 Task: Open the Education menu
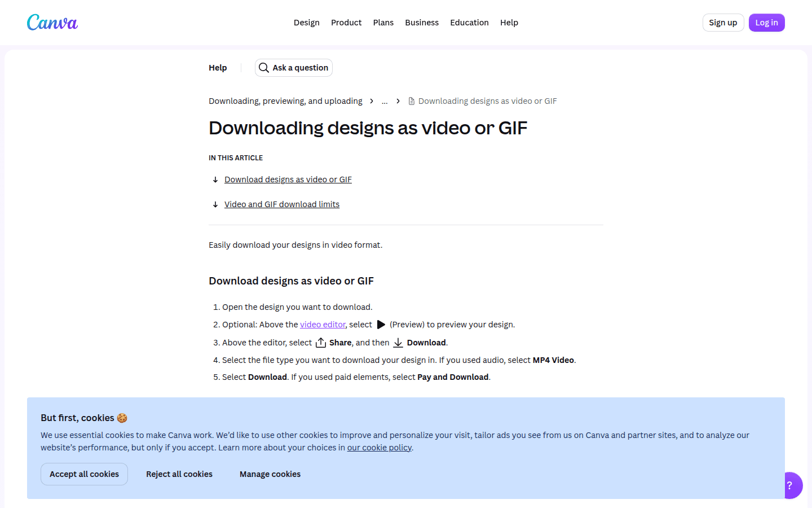point(469,23)
